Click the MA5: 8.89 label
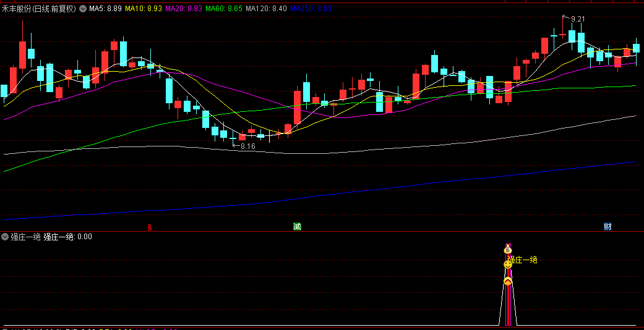644x330 pixels. click(105, 9)
